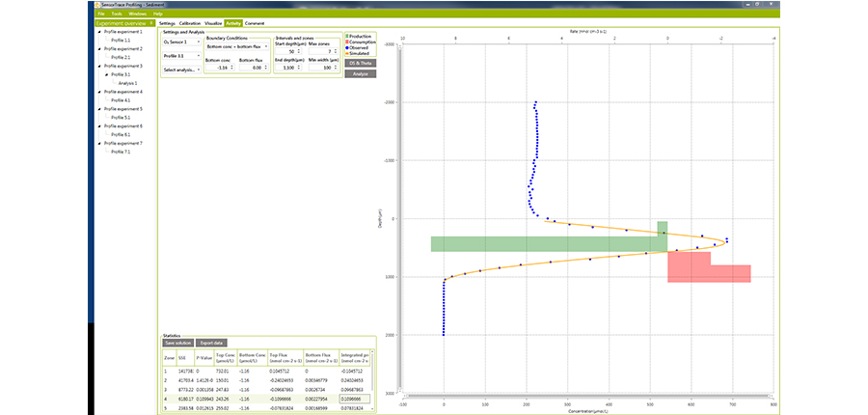
Task: Click the chart's horizontal concentration range slider
Action: [588, 396]
